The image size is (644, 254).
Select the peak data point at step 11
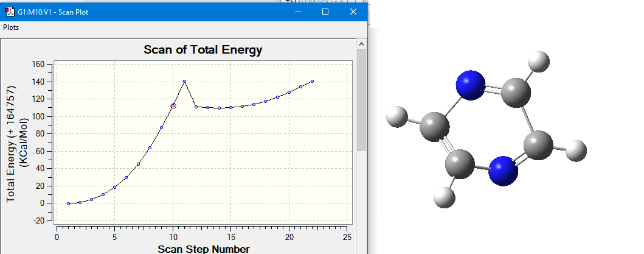coord(184,82)
